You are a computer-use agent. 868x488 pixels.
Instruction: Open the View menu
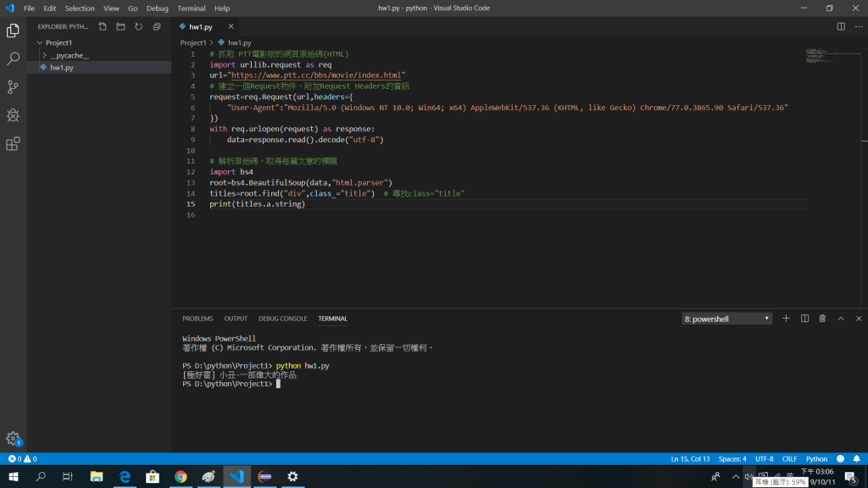point(111,8)
